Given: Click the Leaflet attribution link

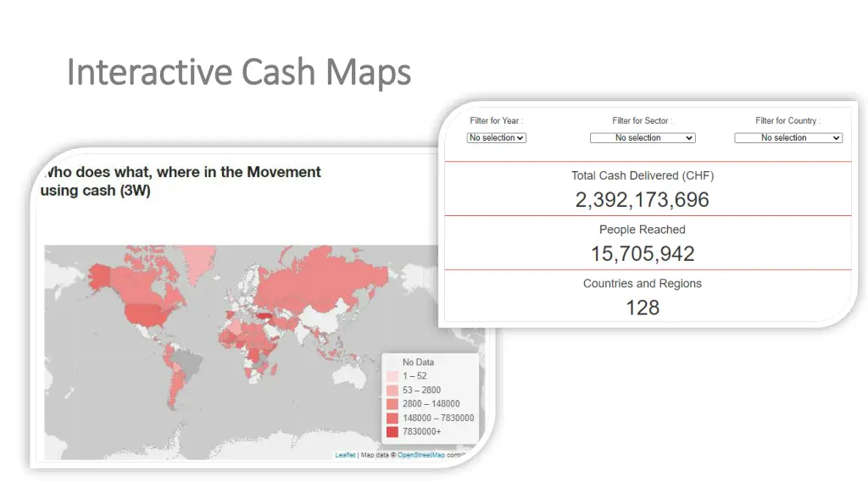Looking at the screenshot, I should (345, 455).
